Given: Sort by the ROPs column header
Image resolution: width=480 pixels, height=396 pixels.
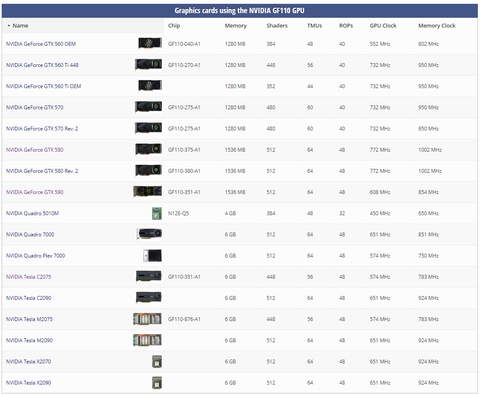Looking at the screenshot, I should [x=346, y=26].
